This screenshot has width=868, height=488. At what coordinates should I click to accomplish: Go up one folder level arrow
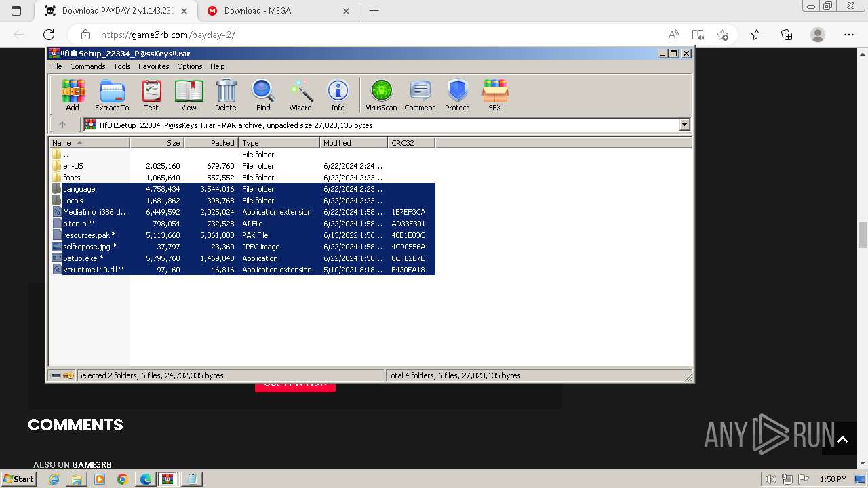click(62, 125)
